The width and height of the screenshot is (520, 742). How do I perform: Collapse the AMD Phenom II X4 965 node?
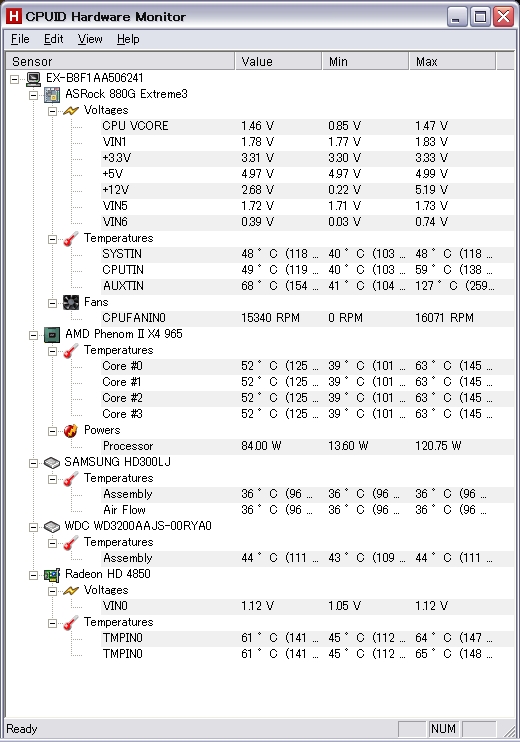[x=34, y=335]
